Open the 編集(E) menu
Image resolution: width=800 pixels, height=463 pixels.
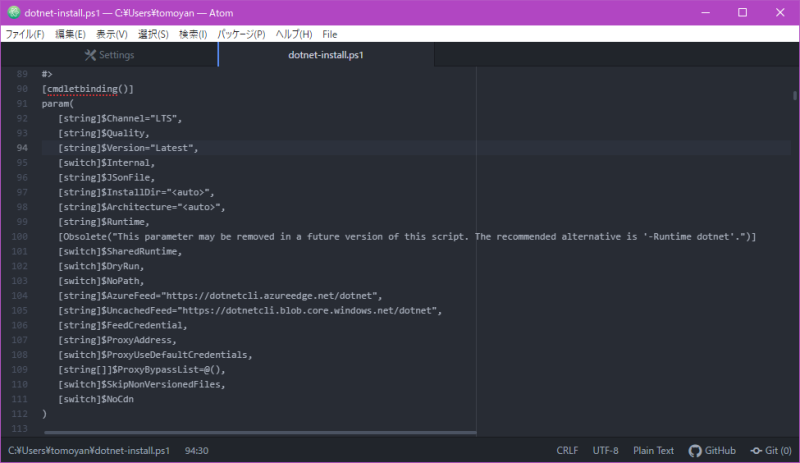(70, 34)
